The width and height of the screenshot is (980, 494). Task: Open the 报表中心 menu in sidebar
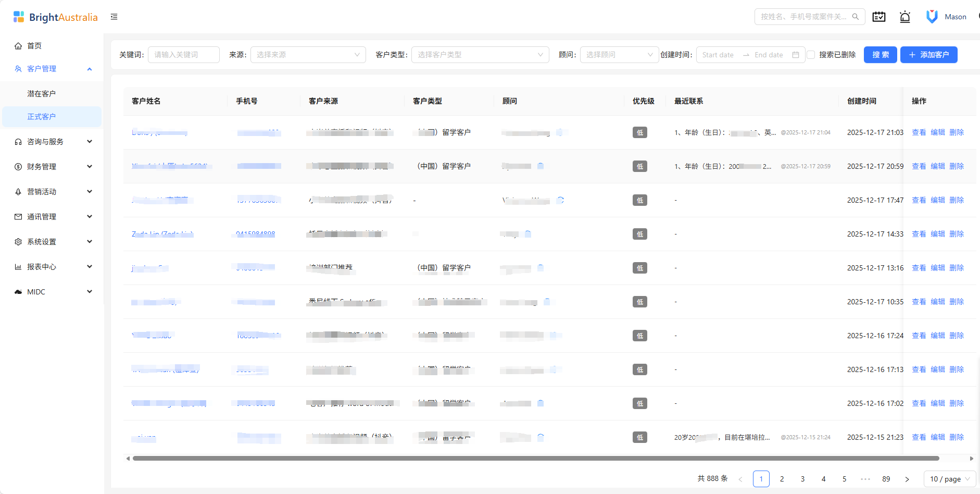click(42, 266)
